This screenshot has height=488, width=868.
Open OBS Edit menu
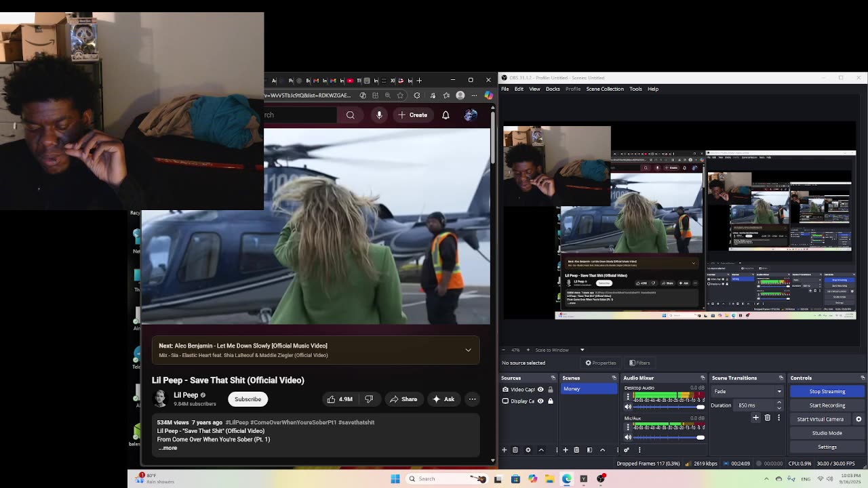coord(519,89)
